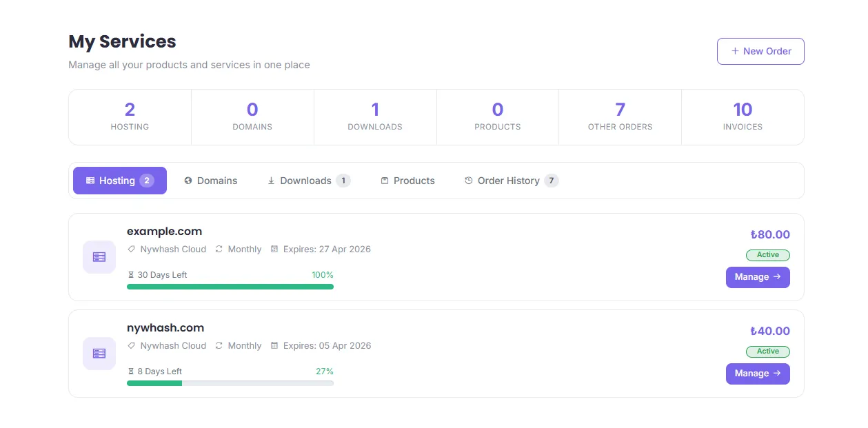The height and width of the screenshot is (428, 868).
Task: Select the Hosting tab
Action: coord(120,181)
